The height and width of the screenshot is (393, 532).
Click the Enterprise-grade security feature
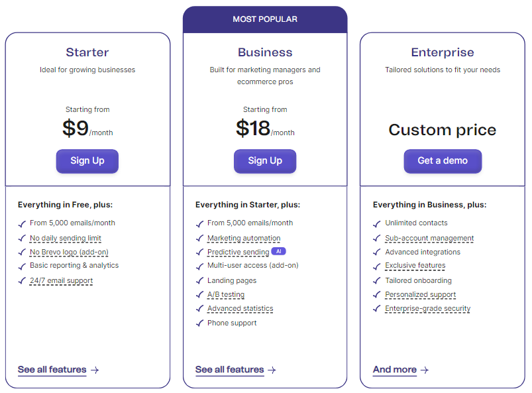tap(427, 309)
